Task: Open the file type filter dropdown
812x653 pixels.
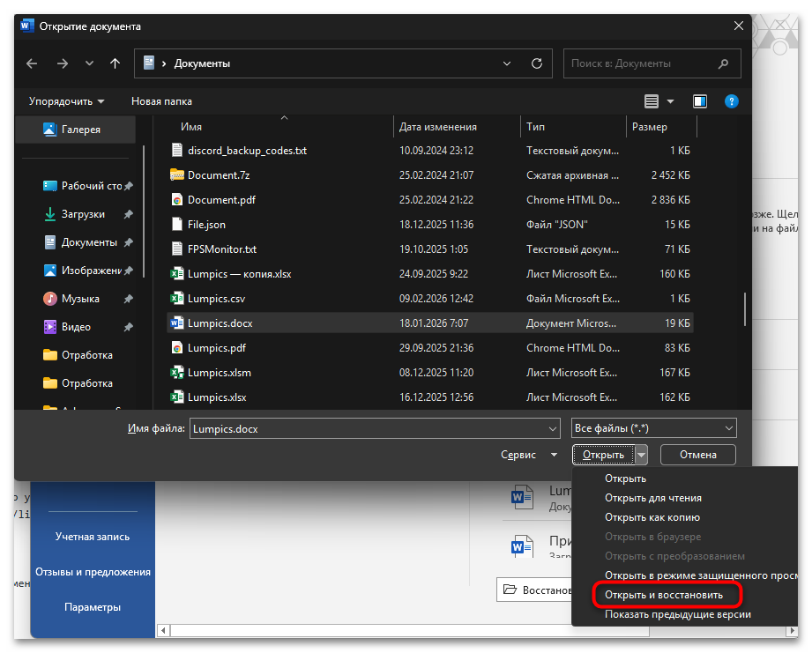Action: click(653, 428)
